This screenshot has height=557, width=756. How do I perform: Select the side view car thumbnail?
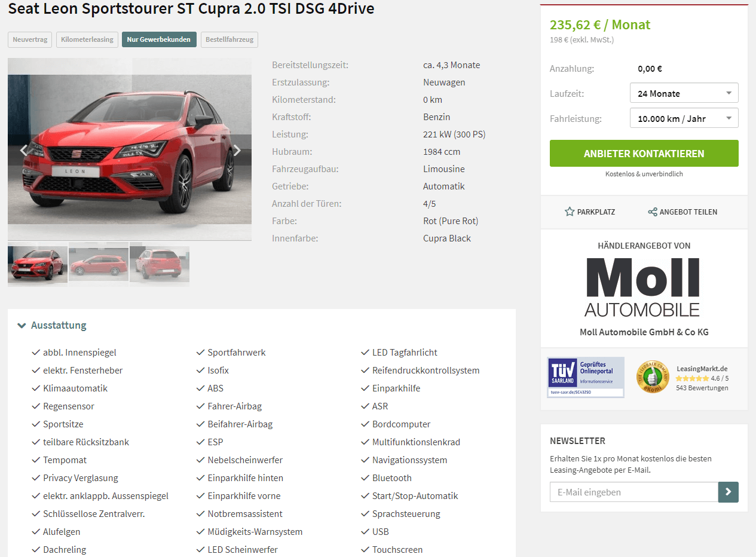tap(99, 263)
